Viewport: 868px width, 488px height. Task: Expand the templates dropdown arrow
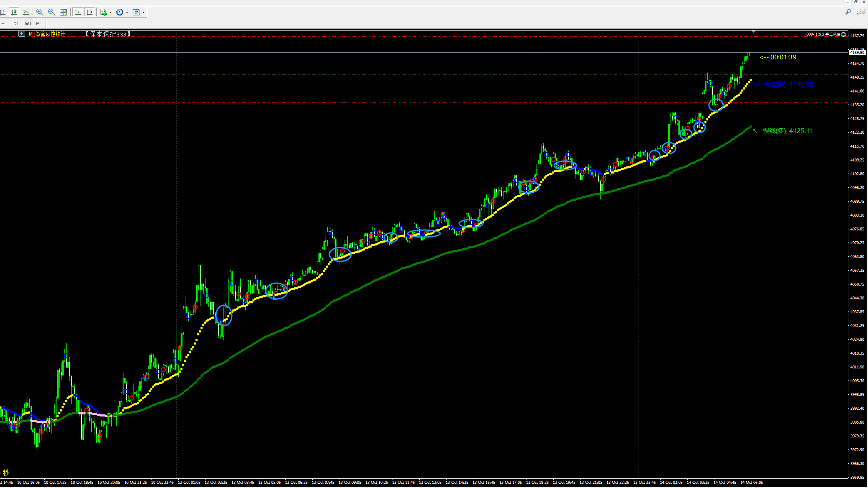pos(143,13)
